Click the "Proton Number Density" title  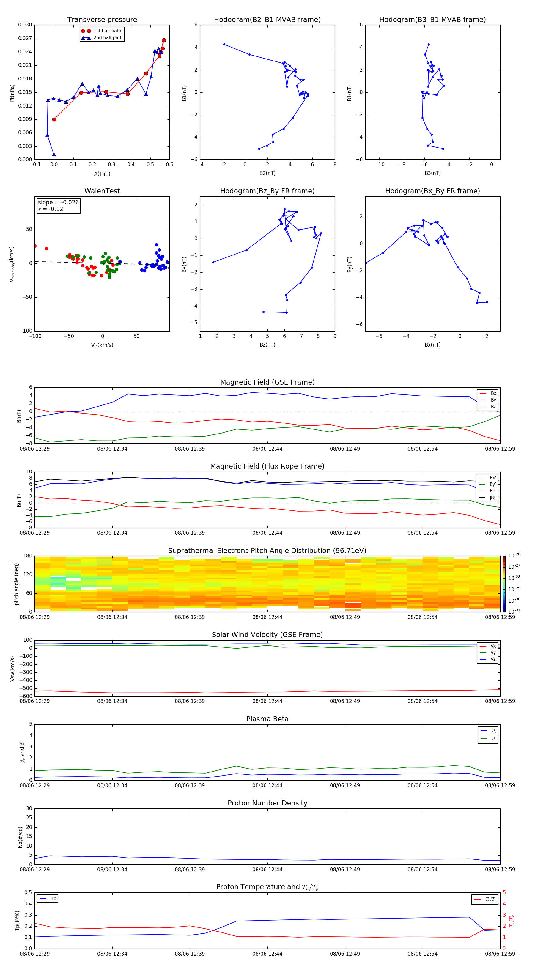pos(267,803)
